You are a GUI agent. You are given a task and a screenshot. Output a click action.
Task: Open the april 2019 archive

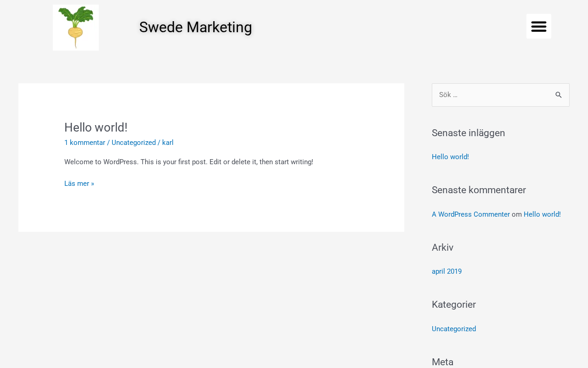tap(447, 271)
